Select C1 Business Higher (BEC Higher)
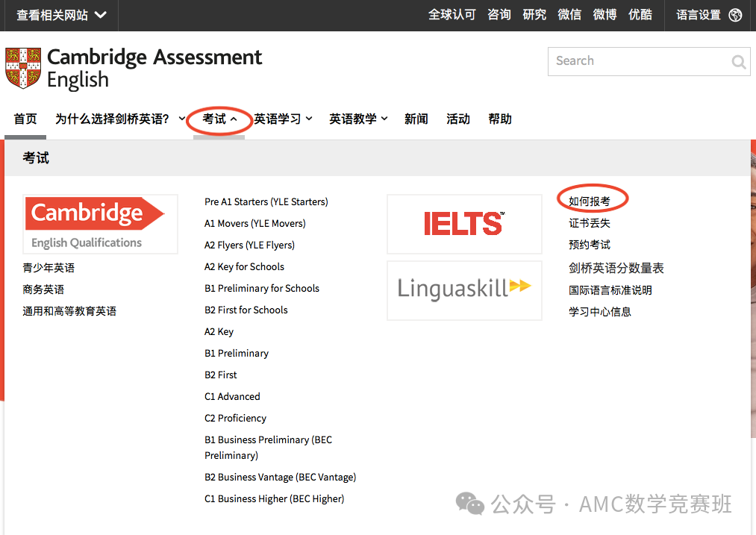Screen dimensions: 756x535 275,499
